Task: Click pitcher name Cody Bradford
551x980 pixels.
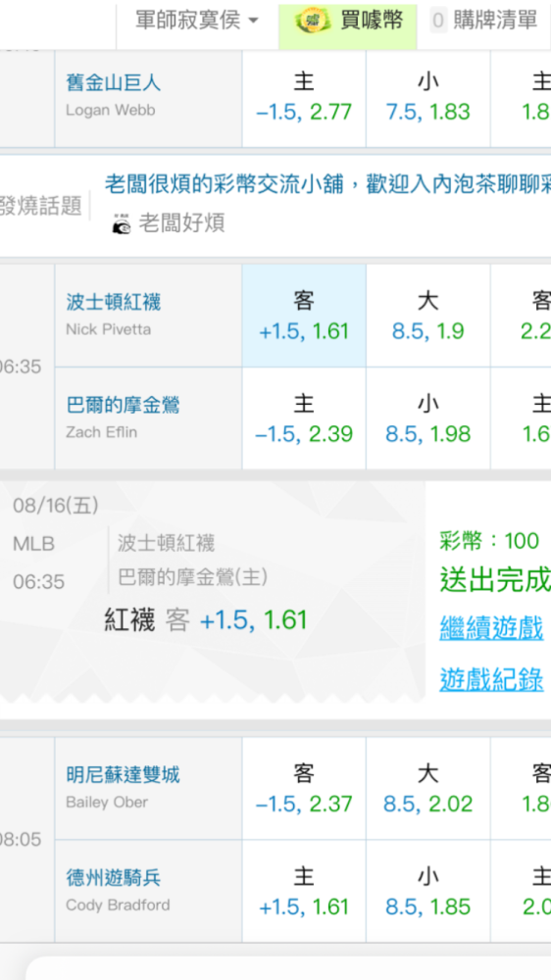Action: (118, 905)
